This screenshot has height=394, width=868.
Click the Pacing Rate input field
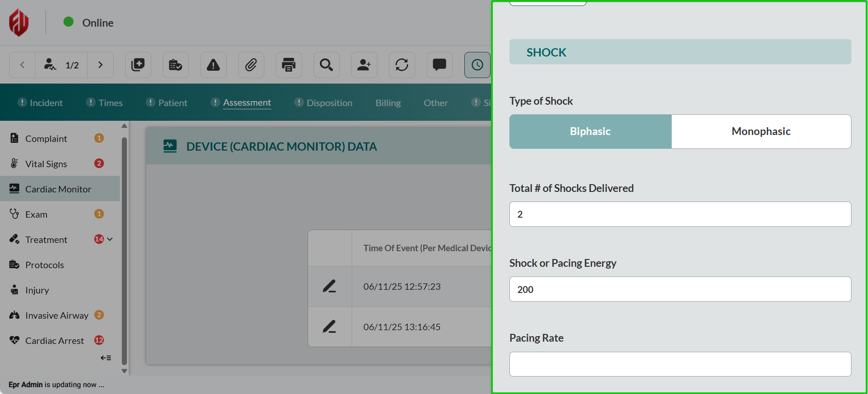680,364
